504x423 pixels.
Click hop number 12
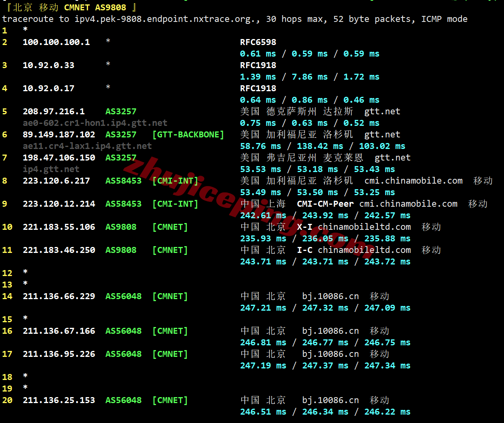click(7, 273)
